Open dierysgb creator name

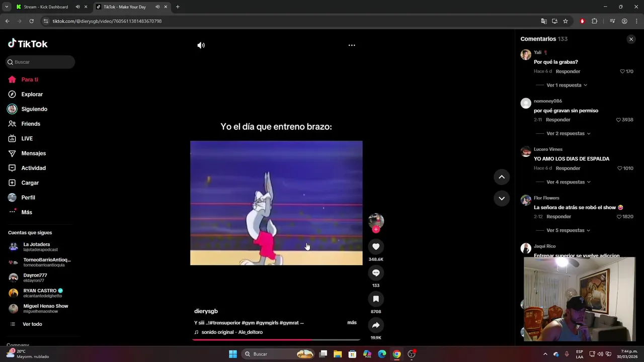206,311
